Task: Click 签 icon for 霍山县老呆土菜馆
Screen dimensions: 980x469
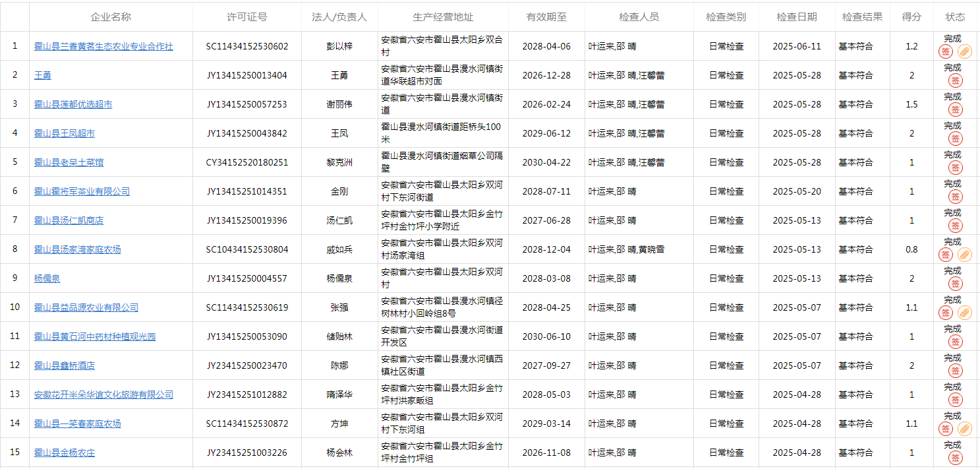Action: (955, 168)
